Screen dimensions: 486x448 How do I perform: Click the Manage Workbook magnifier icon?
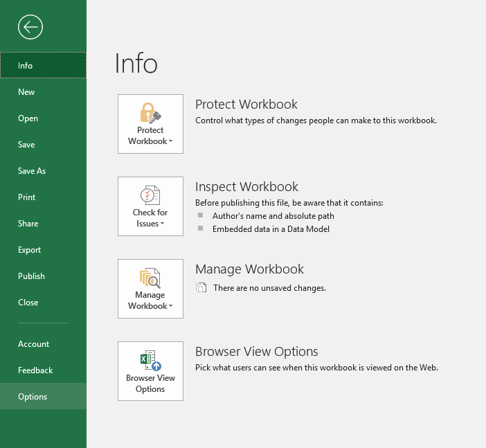click(x=150, y=278)
